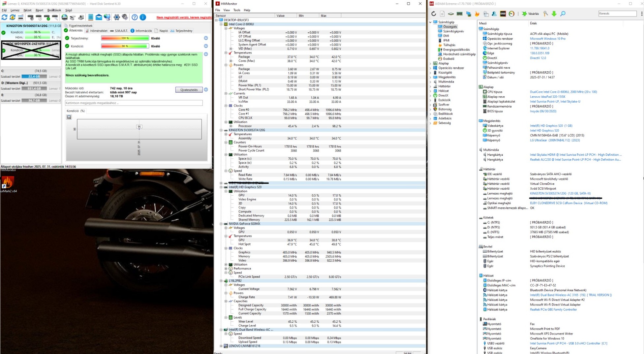Open the Riport menu in Hard Disk Sentinel
Screen dimensions: 644x354
(39, 10)
